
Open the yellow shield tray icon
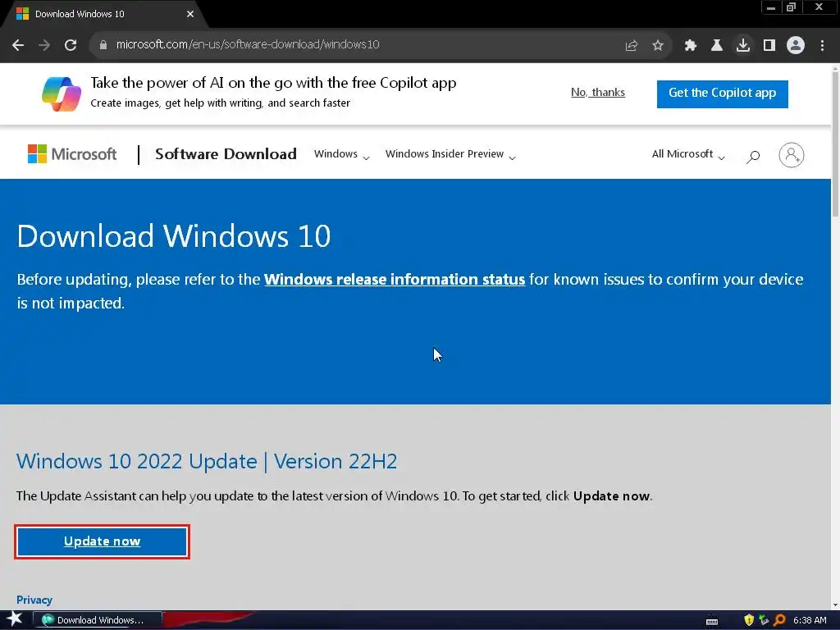click(748, 620)
